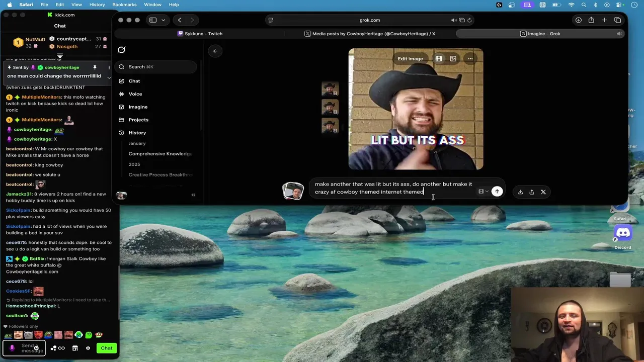Go back with Grok's left arrow button
The height and width of the screenshot is (362, 644).
(215, 51)
